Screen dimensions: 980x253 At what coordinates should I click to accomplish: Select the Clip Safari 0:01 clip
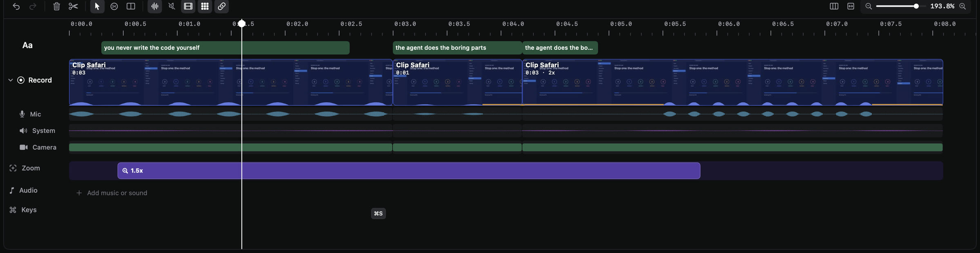[x=457, y=82]
